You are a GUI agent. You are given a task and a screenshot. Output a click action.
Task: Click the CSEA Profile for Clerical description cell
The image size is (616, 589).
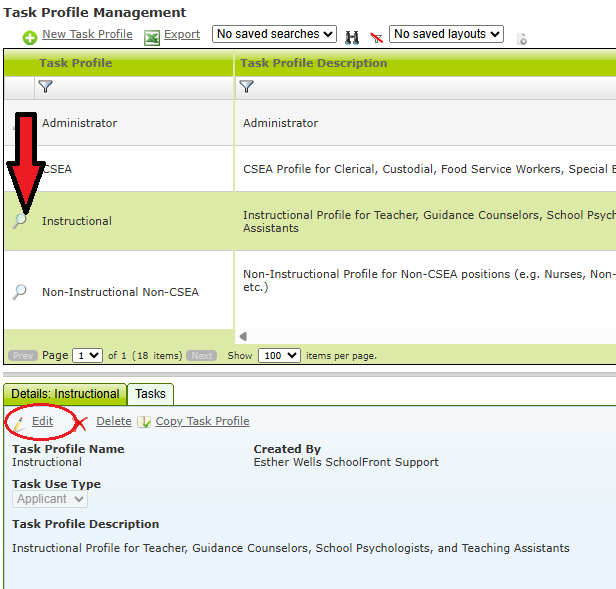[425, 169]
